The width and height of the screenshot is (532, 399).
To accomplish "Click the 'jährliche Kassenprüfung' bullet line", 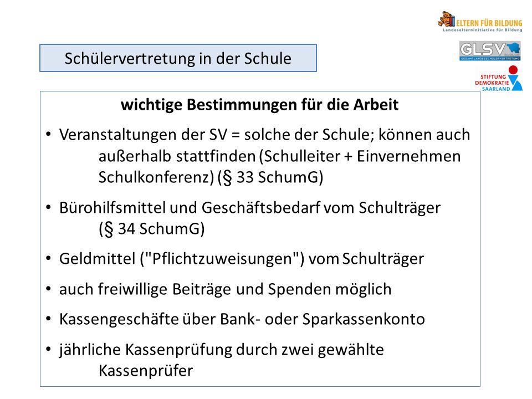I will coord(221,350).
